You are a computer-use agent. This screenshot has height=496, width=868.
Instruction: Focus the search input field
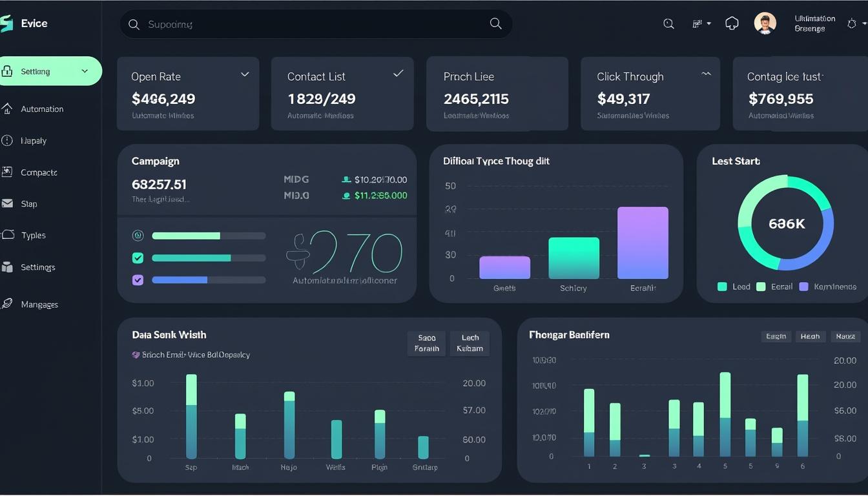(x=316, y=25)
